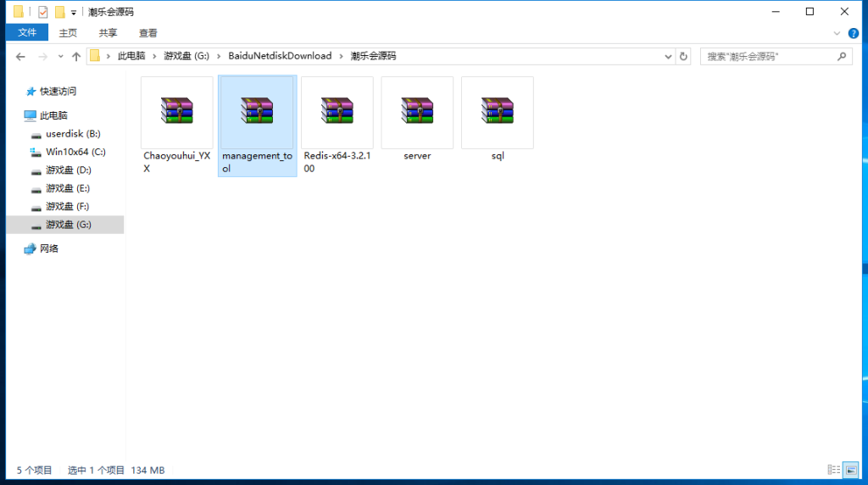
Task: Open 游戏盘 (D:) drive
Action: (x=68, y=170)
